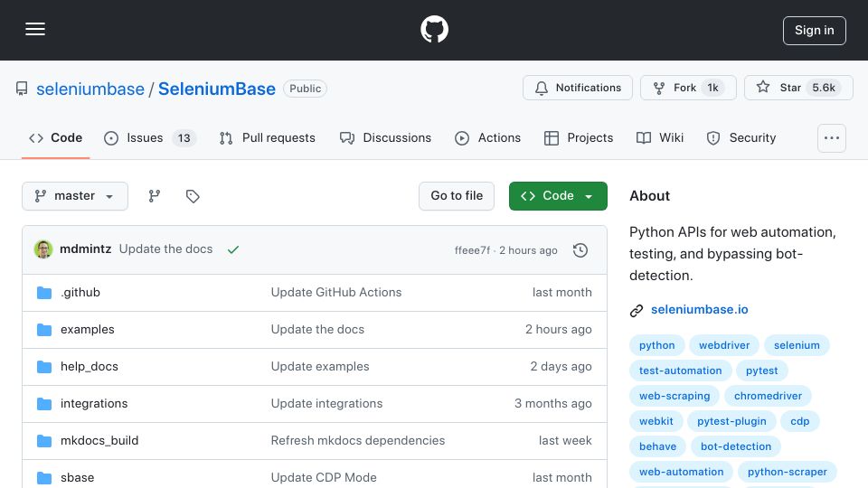Image resolution: width=868 pixels, height=488 pixels.
Task: Open 'Update GitHub Actions' commit message
Action: (336, 292)
